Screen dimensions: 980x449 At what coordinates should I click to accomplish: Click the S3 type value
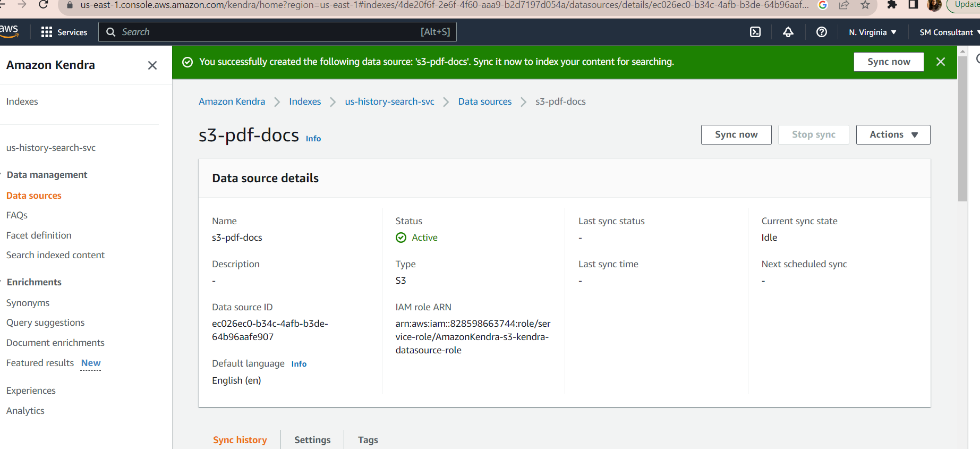[400, 281]
